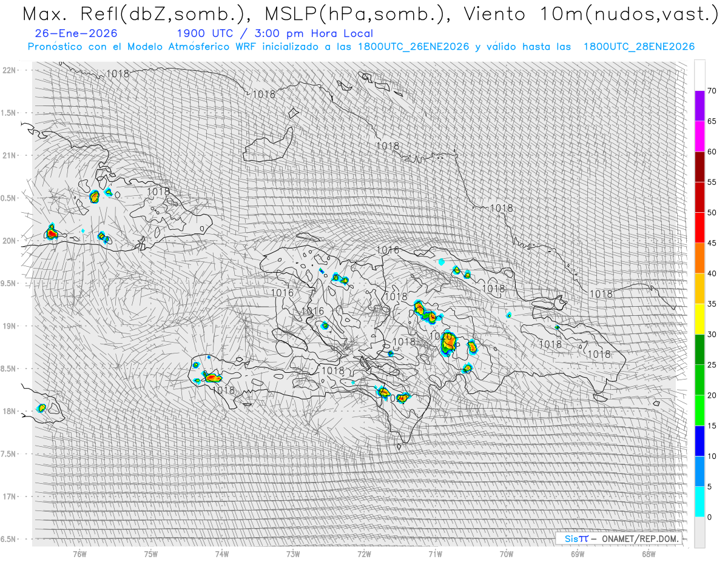Click legend value '70'
This screenshot has width=728, height=562.
click(x=712, y=91)
